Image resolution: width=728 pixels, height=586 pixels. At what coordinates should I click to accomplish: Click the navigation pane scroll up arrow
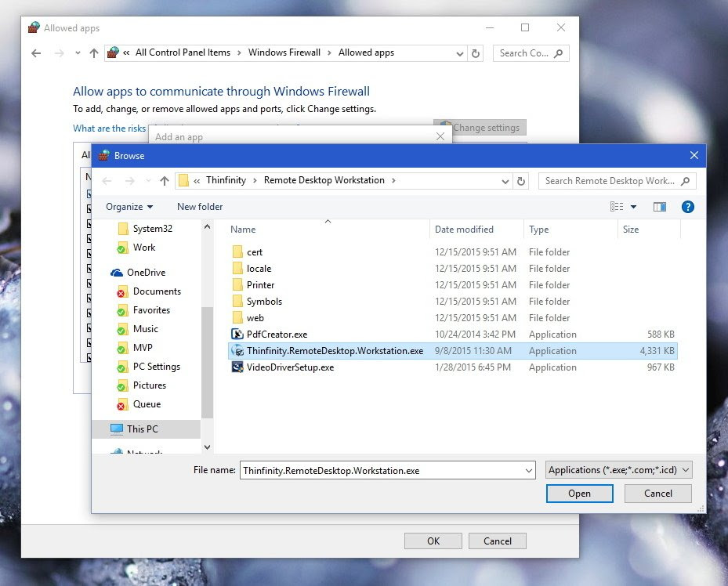click(207, 227)
